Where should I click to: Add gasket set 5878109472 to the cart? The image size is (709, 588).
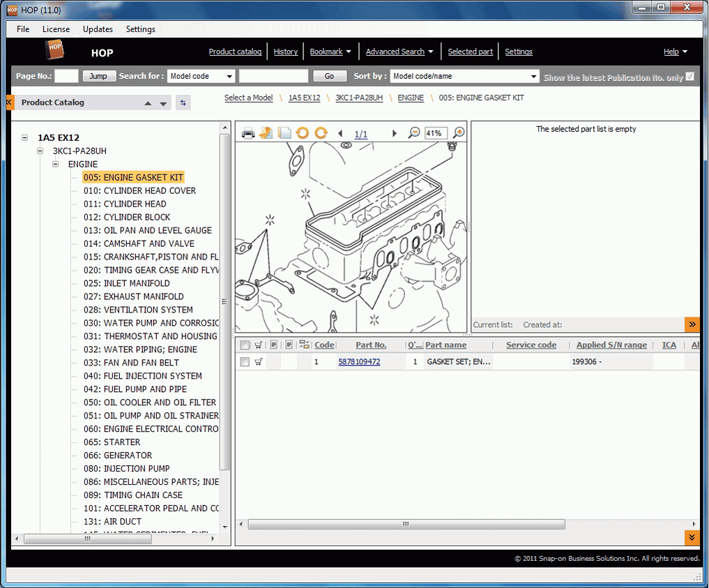(x=259, y=361)
